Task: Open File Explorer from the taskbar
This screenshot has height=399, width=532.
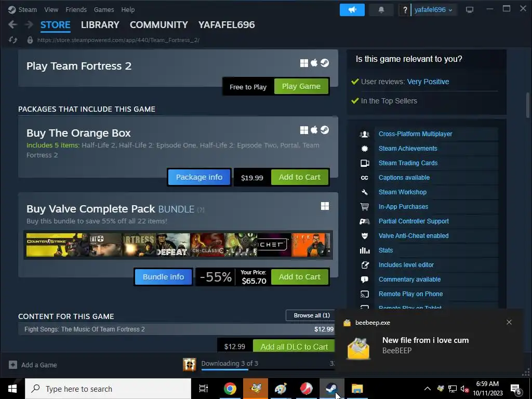Action: tap(357, 389)
